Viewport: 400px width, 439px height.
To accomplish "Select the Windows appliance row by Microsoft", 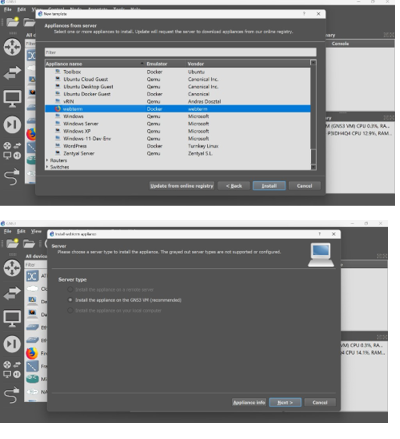I will coord(178,116).
